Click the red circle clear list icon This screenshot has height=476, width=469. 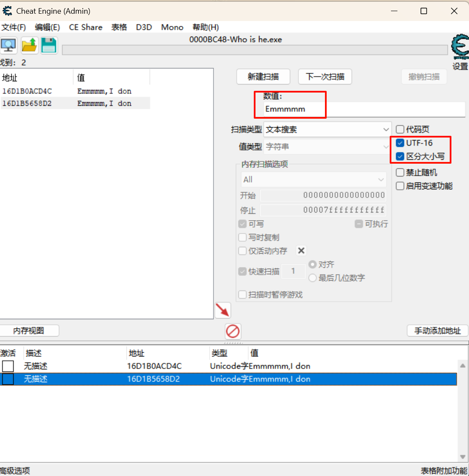(233, 331)
